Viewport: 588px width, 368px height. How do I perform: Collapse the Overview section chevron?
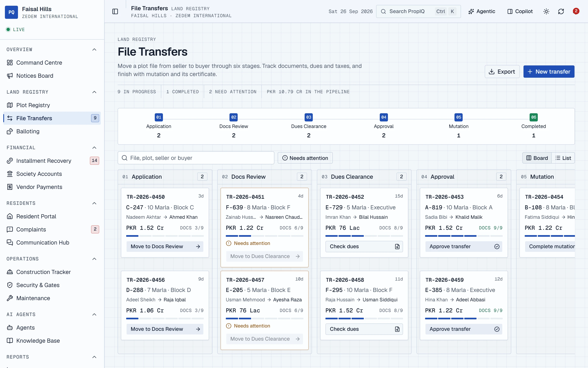pyautogui.click(x=94, y=49)
